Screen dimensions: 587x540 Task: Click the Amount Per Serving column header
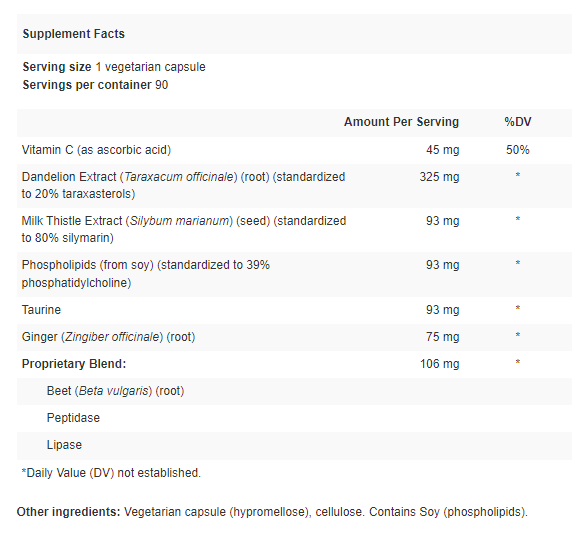[401, 122]
